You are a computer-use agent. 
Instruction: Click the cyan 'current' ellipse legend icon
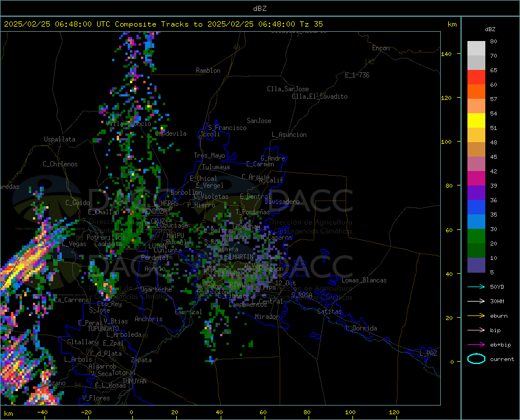pos(476,359)
